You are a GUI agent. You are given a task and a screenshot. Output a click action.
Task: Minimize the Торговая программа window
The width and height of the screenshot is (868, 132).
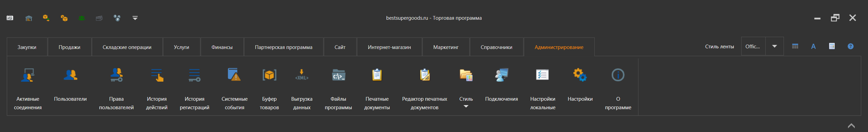click(x=817, y=18)
